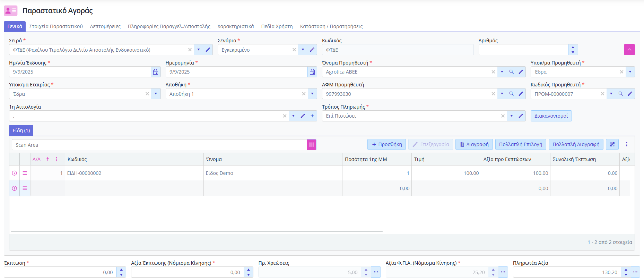Expand the Τρόπος Πληρωμής dropdown
This screenshot has height=280, width=644.
coord(512,116)
